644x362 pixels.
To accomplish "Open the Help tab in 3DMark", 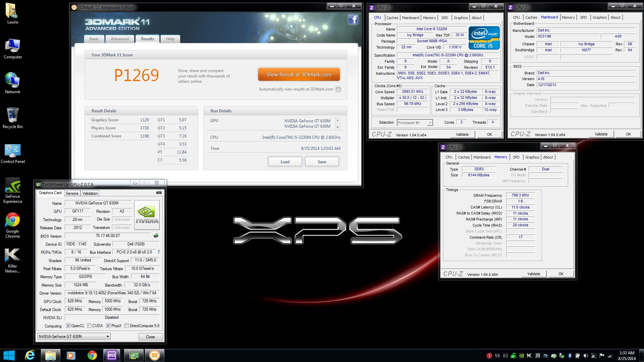I will [170, 39].
